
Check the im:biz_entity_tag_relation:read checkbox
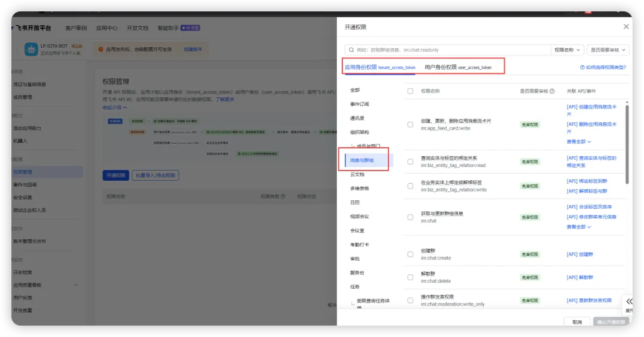point(410,162)
